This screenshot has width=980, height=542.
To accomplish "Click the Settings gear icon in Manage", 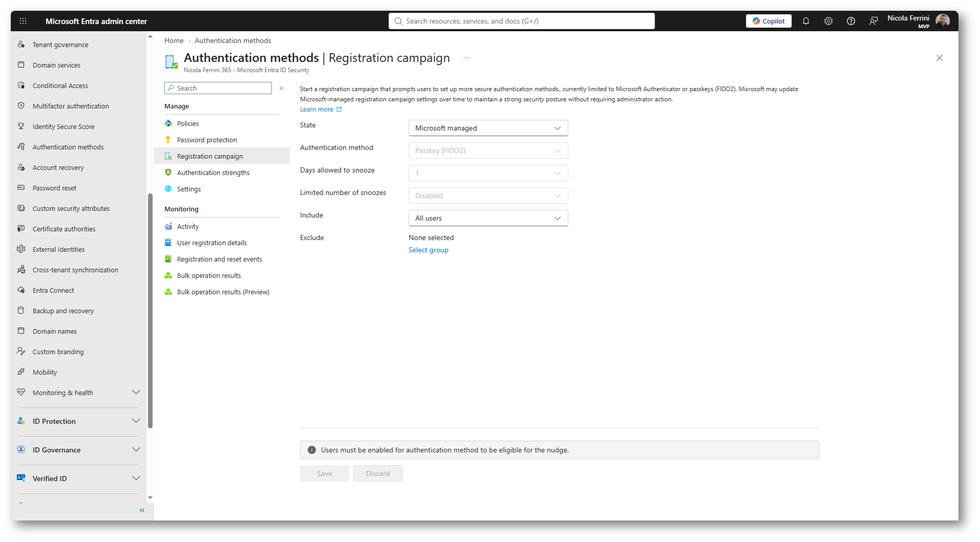I will 168,189.
